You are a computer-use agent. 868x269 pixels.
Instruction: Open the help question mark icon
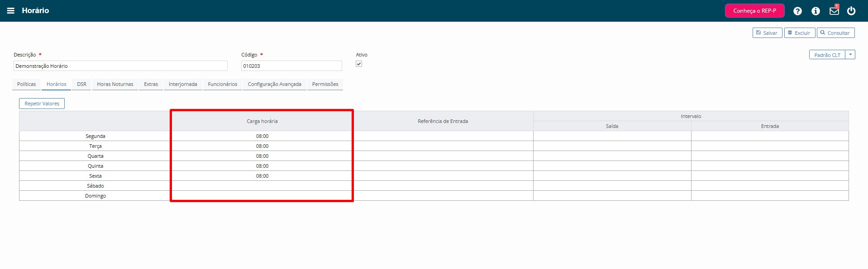(797, 11)
